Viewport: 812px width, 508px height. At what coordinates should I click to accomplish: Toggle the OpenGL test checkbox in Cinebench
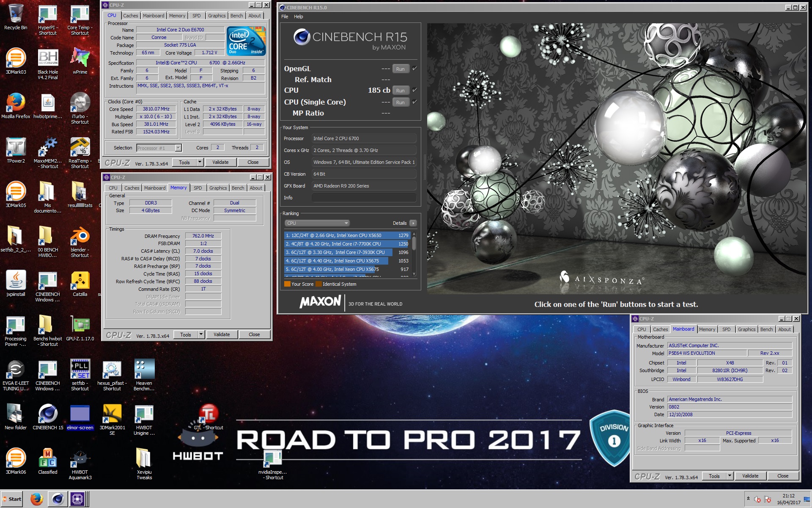(414, 68)
